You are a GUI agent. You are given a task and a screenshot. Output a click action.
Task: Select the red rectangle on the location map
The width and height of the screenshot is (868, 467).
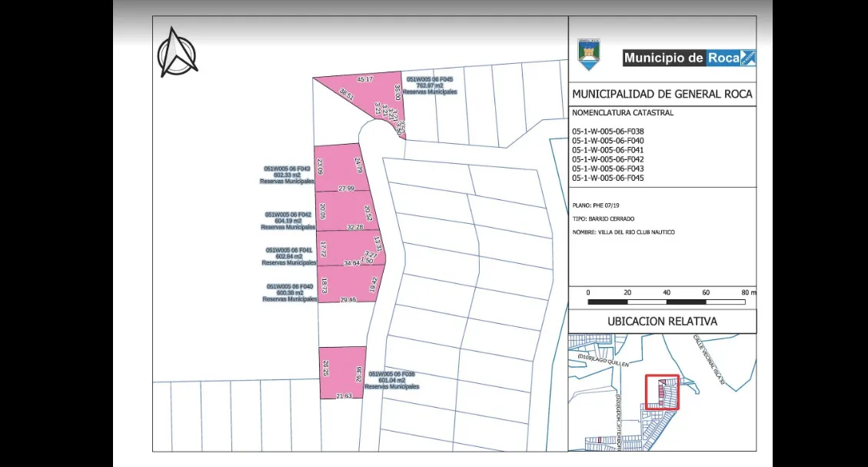661,392
